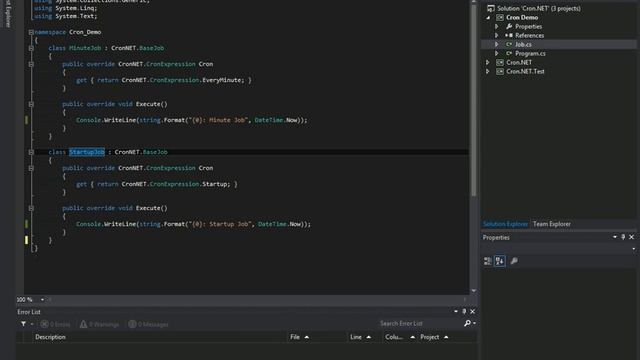640x360 pixels.
Task: Collapse the StartupJob Execute method outline
Action: [x=31, y=208]
